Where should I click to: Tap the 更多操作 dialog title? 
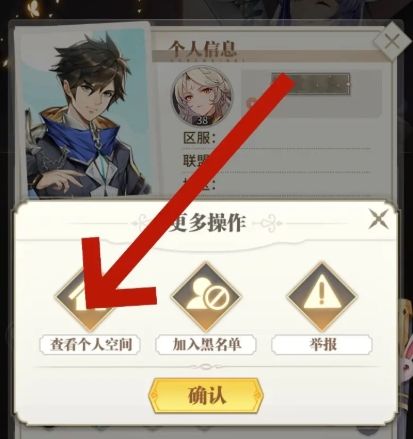(207, 223)
